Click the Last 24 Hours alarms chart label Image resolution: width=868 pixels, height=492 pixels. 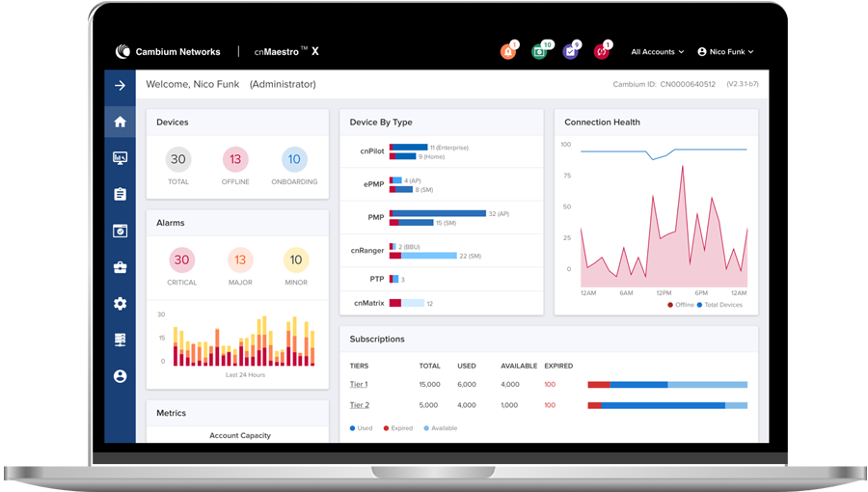click(245, 374)
